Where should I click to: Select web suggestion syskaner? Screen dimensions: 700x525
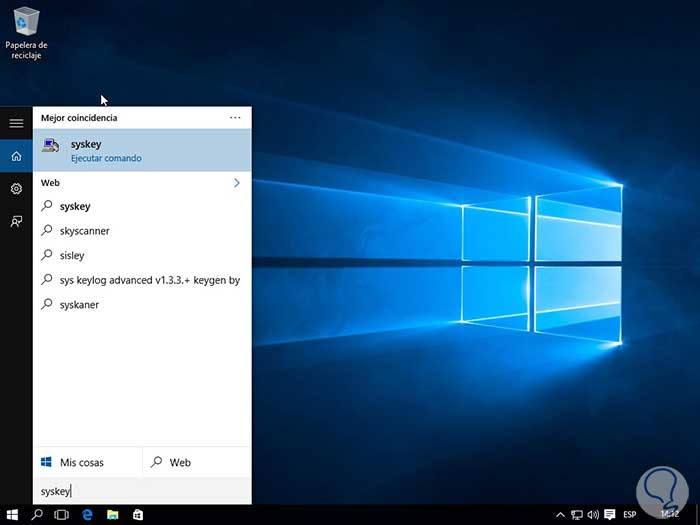(142, 304)
